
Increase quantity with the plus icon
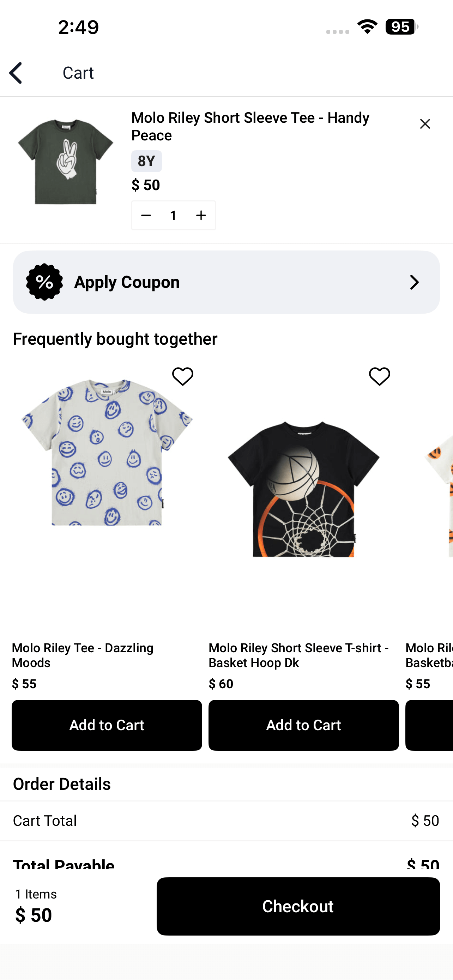click(x=201, y=215)
